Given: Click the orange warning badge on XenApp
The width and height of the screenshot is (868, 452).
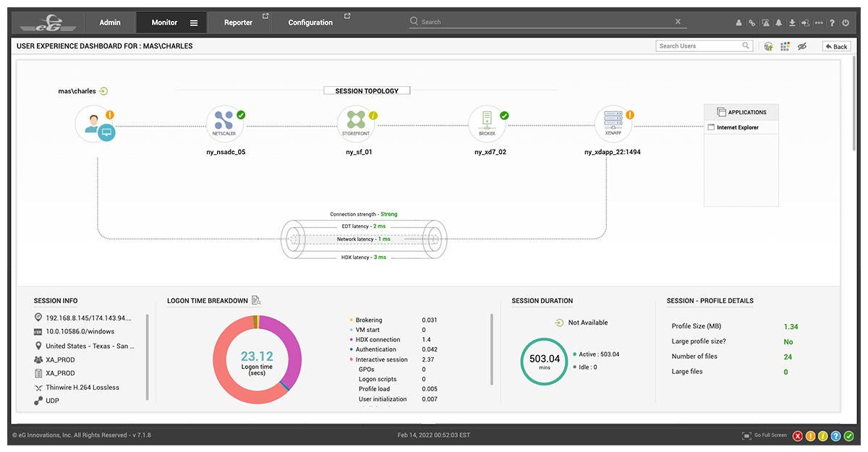Looking at the screenshot, I should (x=630, y=114).
